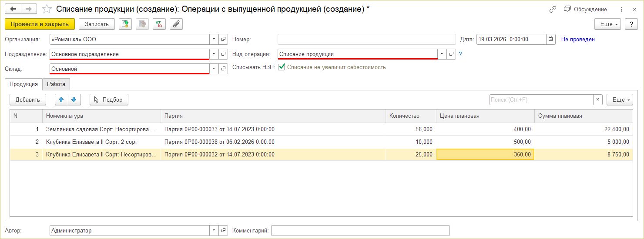Image resolution: width=644 pixels, height=239 pixels.
Task: Add document to favorites with star
Action: coord(47,9)
